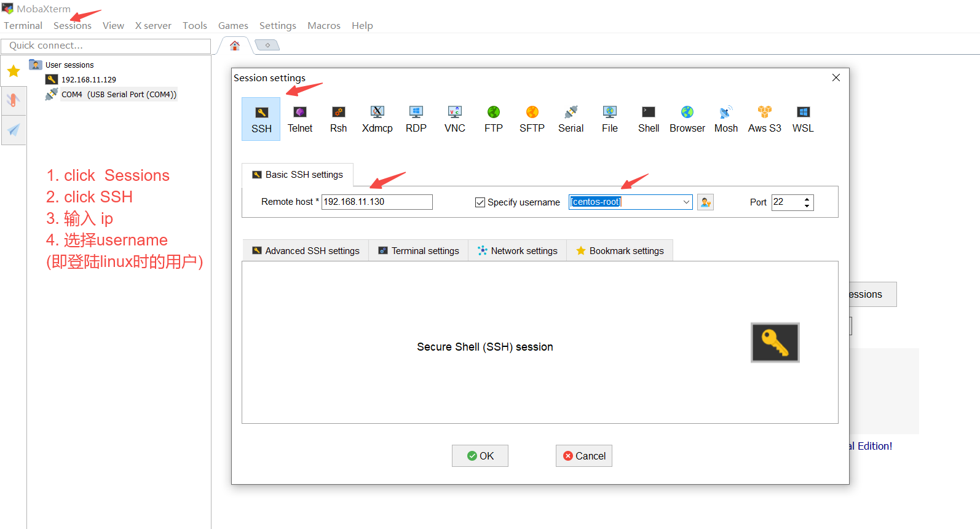Pick the FTP session type

click(x=494, y=119)
